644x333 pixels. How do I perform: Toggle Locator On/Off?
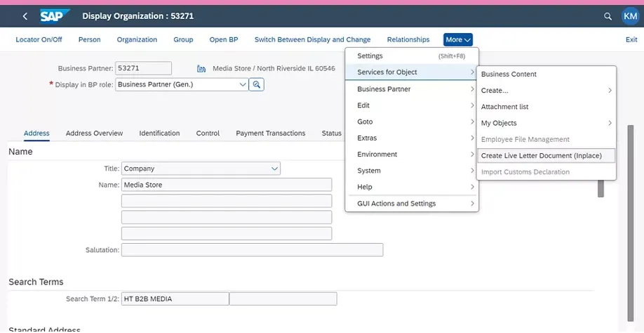[39, 39]
